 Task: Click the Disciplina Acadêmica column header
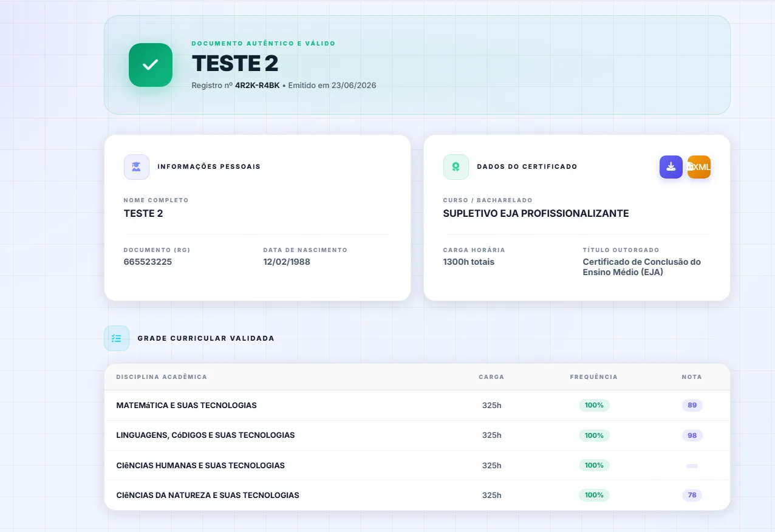162,377
